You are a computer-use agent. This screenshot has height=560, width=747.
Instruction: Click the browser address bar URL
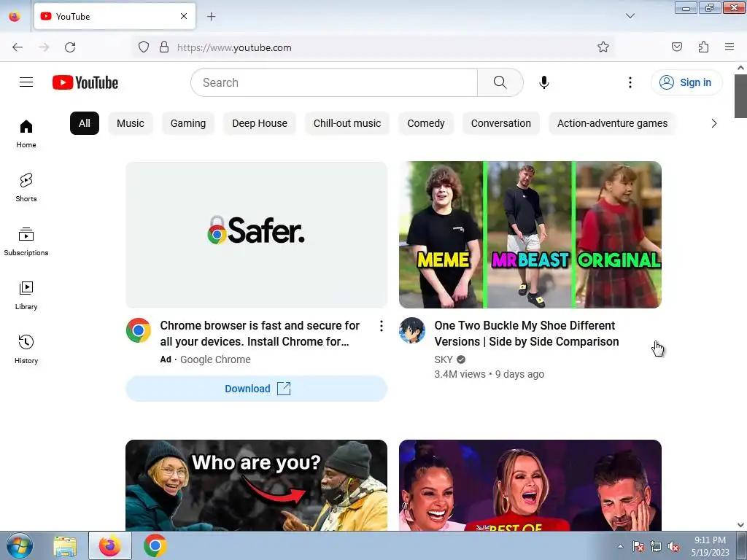point(234,47)
